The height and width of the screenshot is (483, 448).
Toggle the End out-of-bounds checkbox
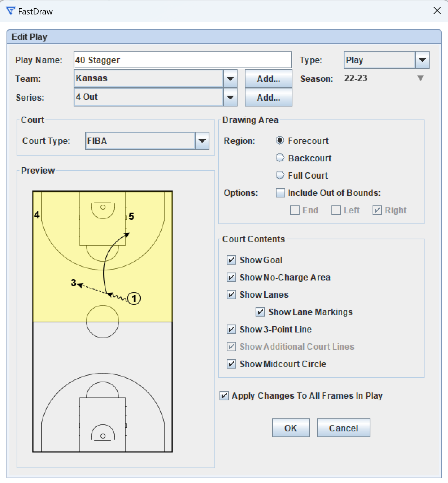tap(295, 210)
